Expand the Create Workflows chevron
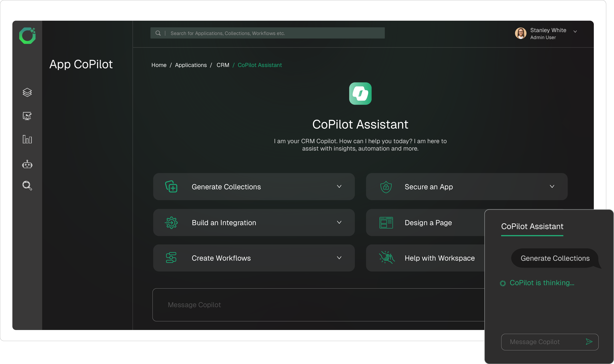The height and width of the screenshot is (364, 614). tap(339, 258)
